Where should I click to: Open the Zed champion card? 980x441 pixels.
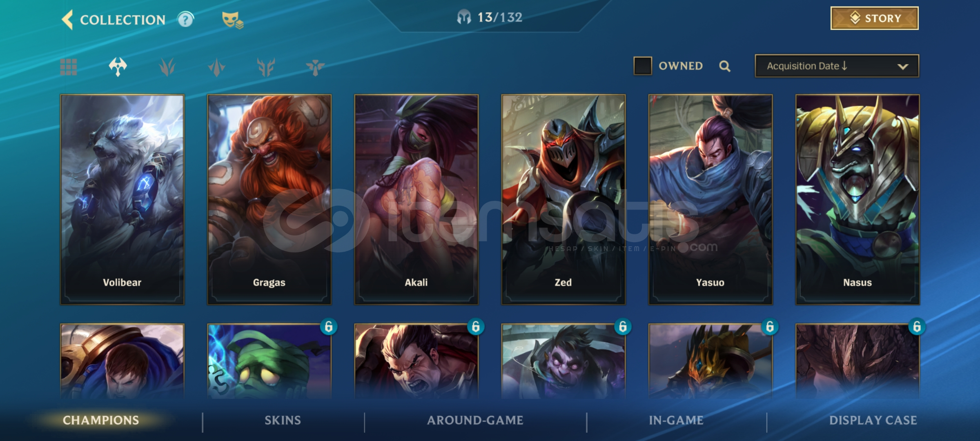coord(563,200)
